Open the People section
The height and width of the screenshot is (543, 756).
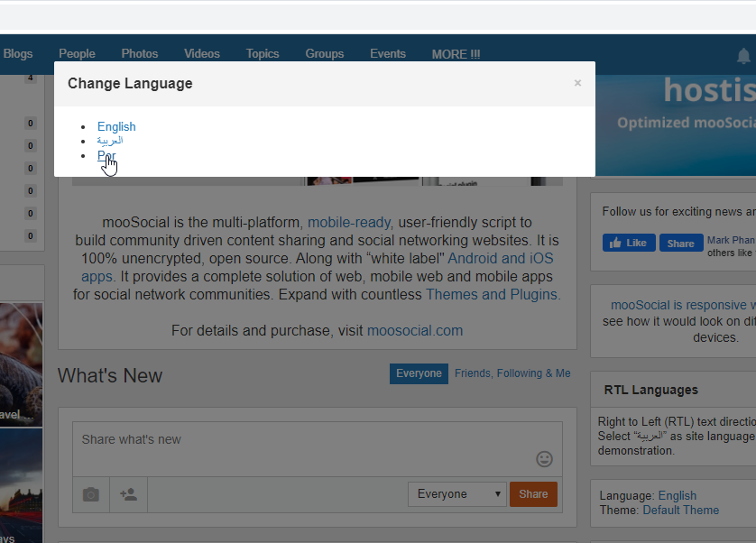point(77,53)
